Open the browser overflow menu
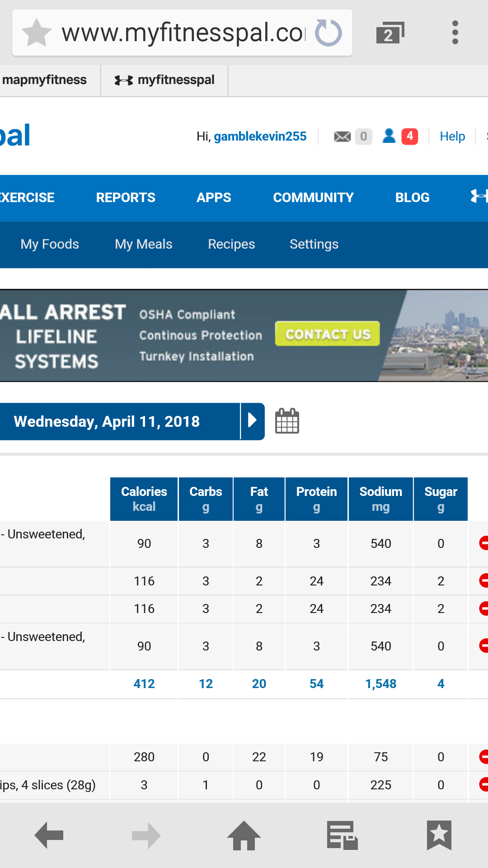The image size is (488, 868). click(x=455, y=33)
